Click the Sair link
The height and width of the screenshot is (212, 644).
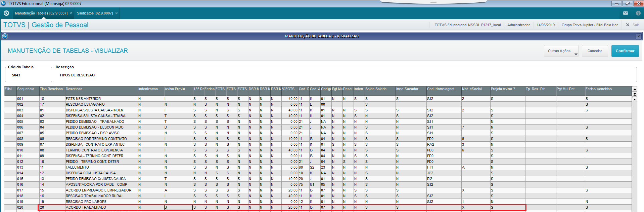click(636, 25)
